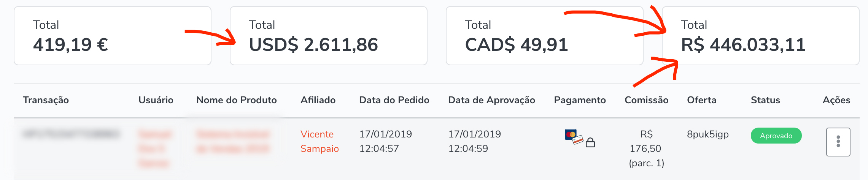The image size is (868, 180).
Task: Sort by Usuário column header
Action: pos(156,100)
